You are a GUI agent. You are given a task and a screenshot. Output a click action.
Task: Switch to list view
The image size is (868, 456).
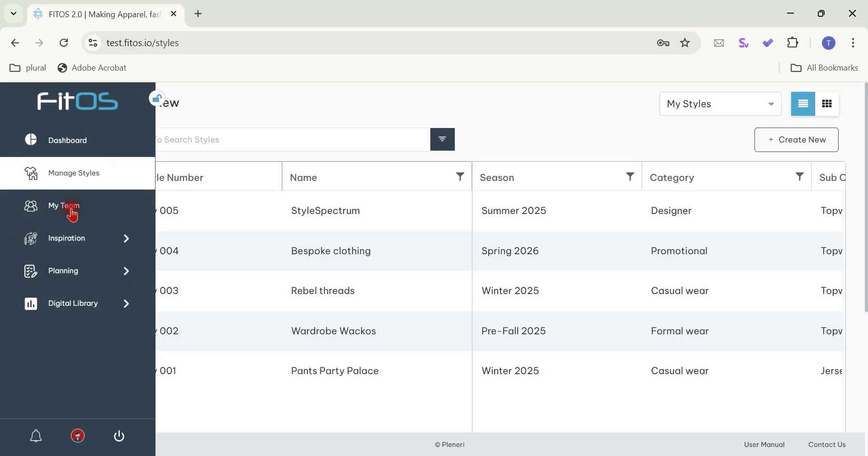point(803,104)
